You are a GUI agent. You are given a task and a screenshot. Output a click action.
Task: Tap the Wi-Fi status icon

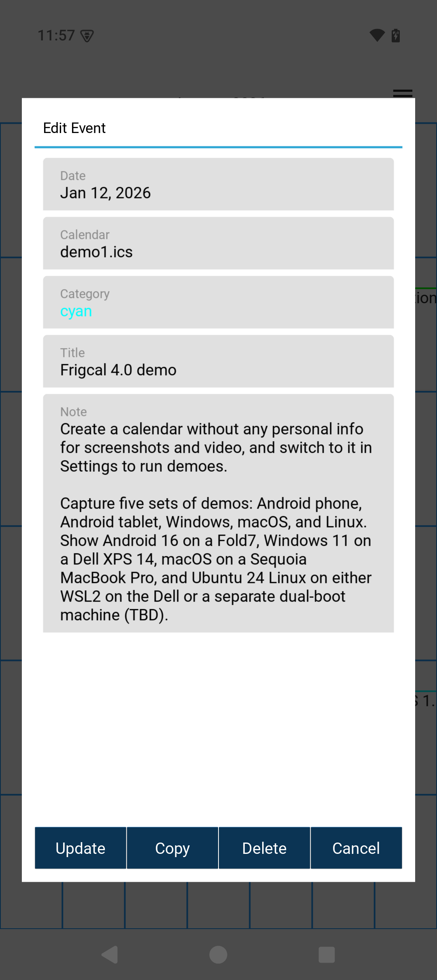click(x=377, y=36)
